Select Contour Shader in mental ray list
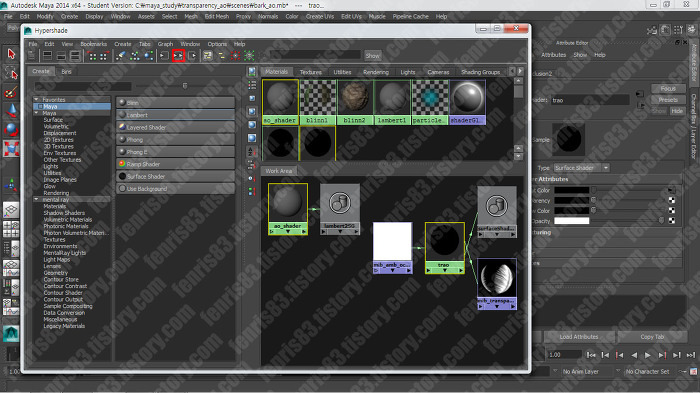Screen dimensions: 700x393 [63, 293]
